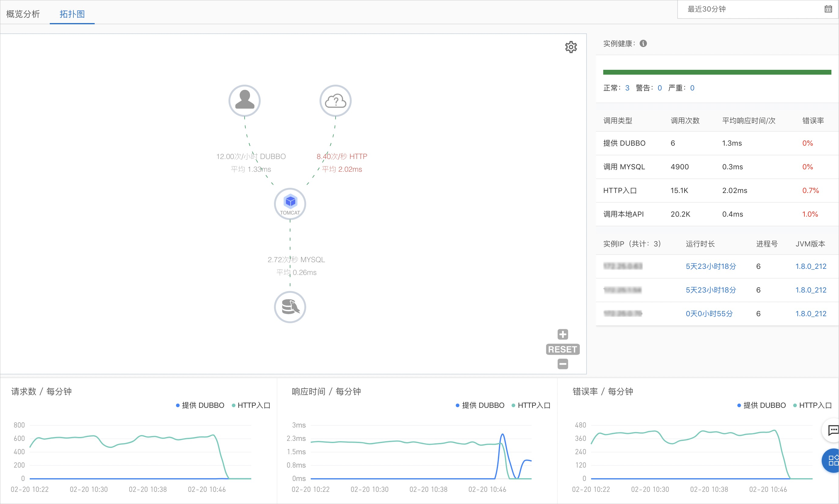
Task: Click the 提供 DUBBO call type row
Action: [x=717, y=143]
